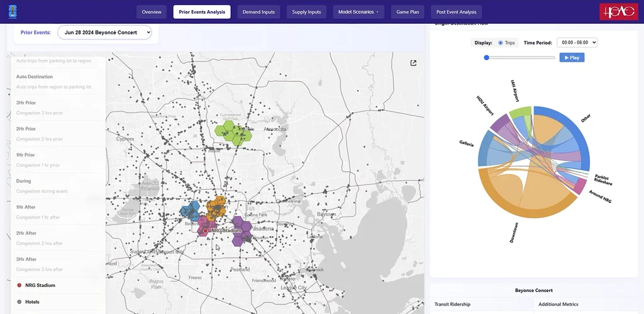This screenshot has height=314, width=644.
Task: Open map in expanded view icon
Action: (414, 63)
